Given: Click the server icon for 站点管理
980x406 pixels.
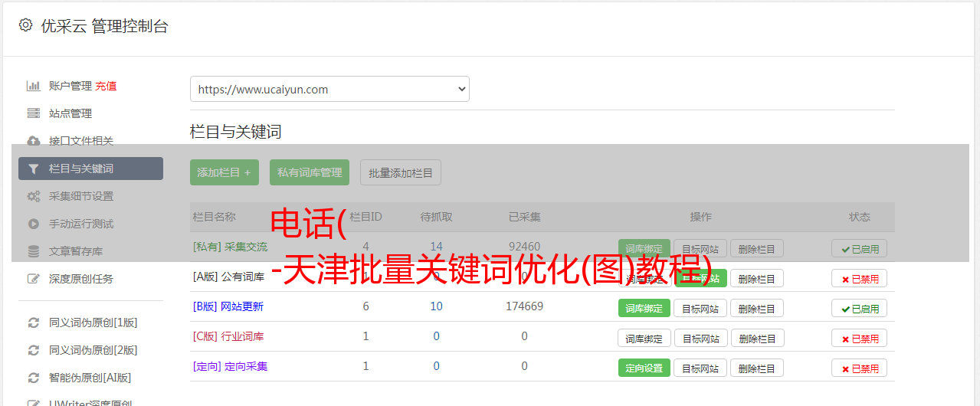Looking at the screenshot, I should click(33, 113).
